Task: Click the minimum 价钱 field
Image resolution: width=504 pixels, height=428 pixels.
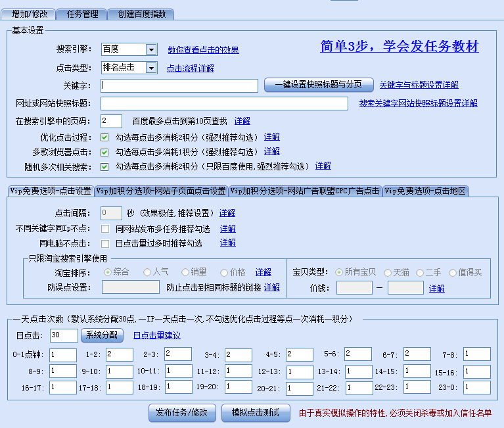Action: coord(354,287)
